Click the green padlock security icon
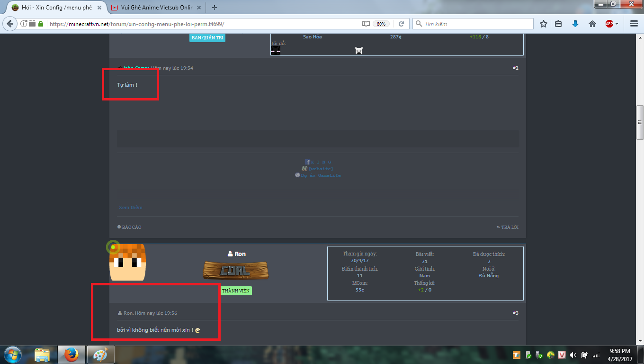644x364 pixels. 41,24
